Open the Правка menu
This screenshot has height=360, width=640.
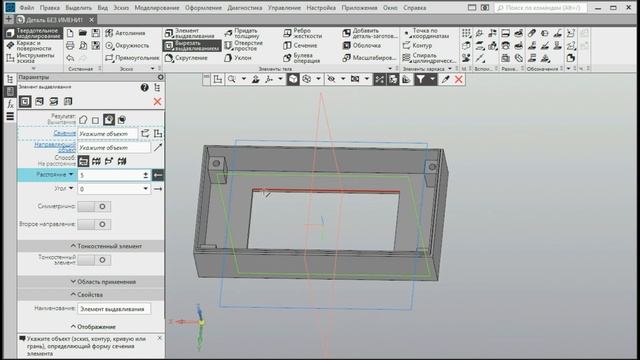pyautogui.click(x=50, y=8)
